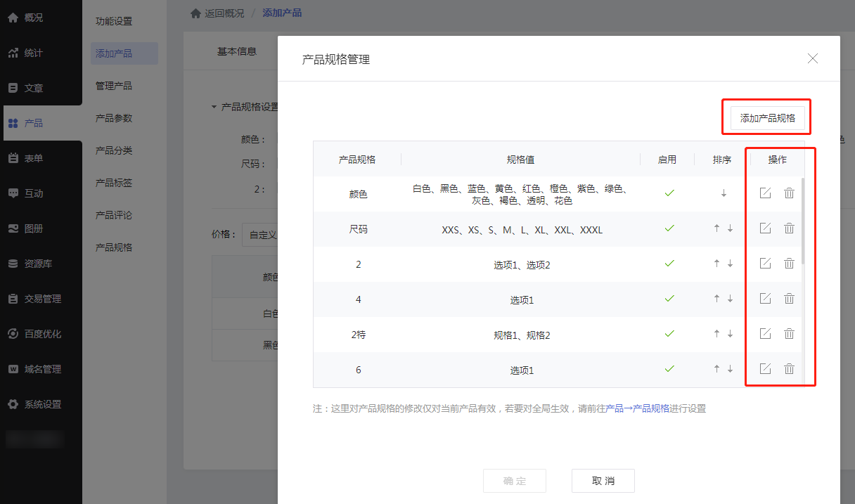Edit the 尺码 specification row
Image resolution: width=855 pixels, height=504 pixels.
(766, 228)
